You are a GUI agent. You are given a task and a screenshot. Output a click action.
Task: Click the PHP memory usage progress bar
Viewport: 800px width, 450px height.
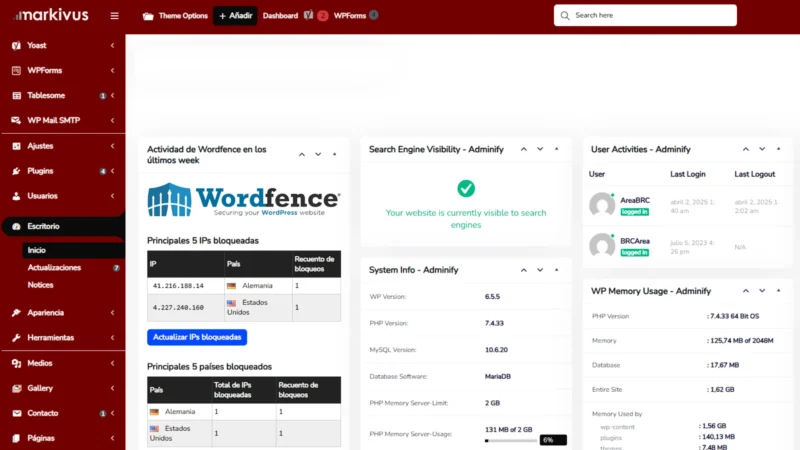[x=511, y=440]
